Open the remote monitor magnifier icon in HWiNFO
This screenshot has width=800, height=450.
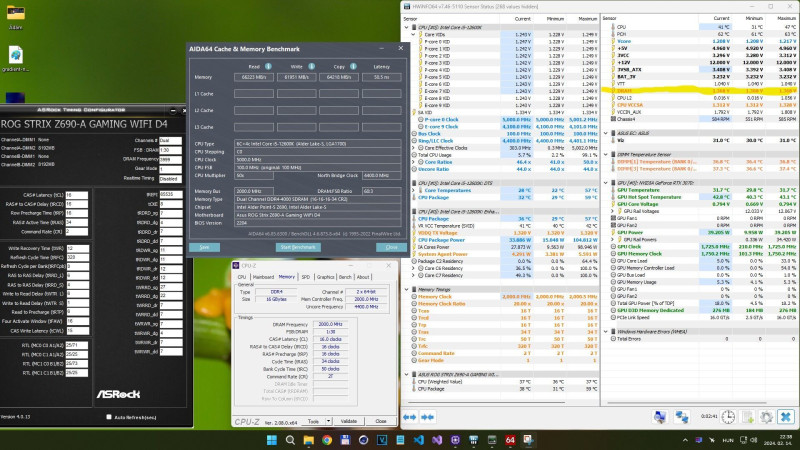(660, 417)
